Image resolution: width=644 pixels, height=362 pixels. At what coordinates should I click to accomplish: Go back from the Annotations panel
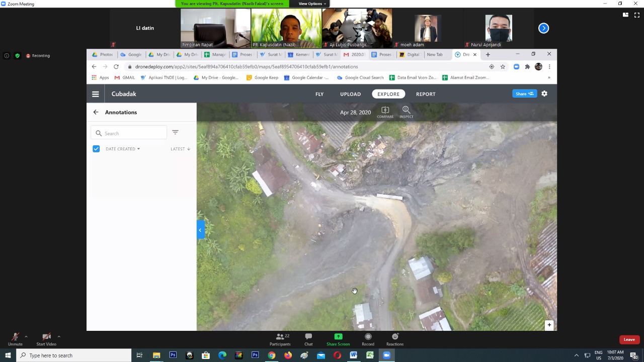pos(96,112)
